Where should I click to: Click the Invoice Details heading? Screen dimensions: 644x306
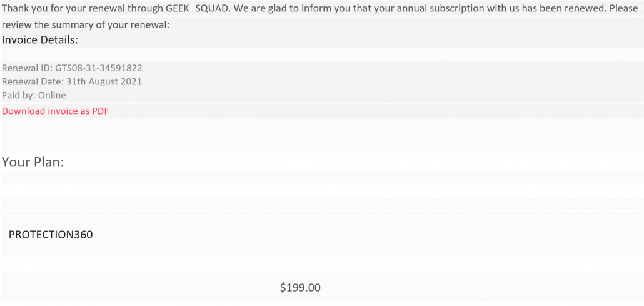click(x=40, y=40)
